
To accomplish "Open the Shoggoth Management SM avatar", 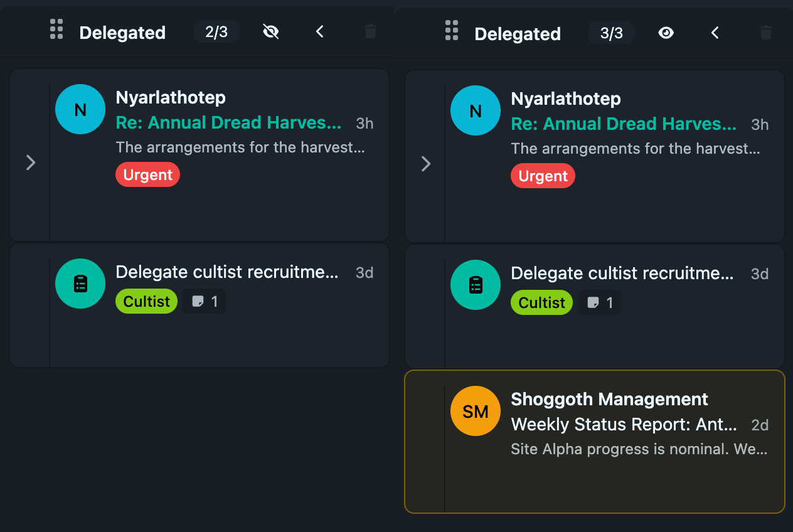I will [x=475, y=411].
